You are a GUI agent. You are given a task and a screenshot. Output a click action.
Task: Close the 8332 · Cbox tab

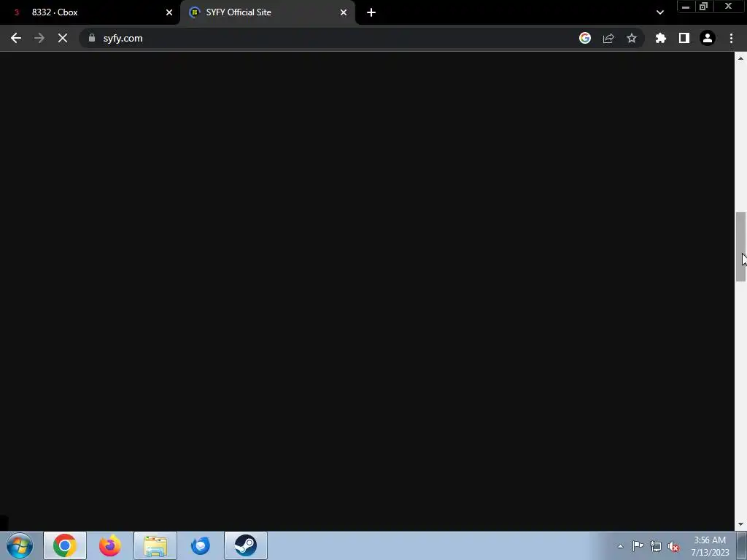(169, 12)
